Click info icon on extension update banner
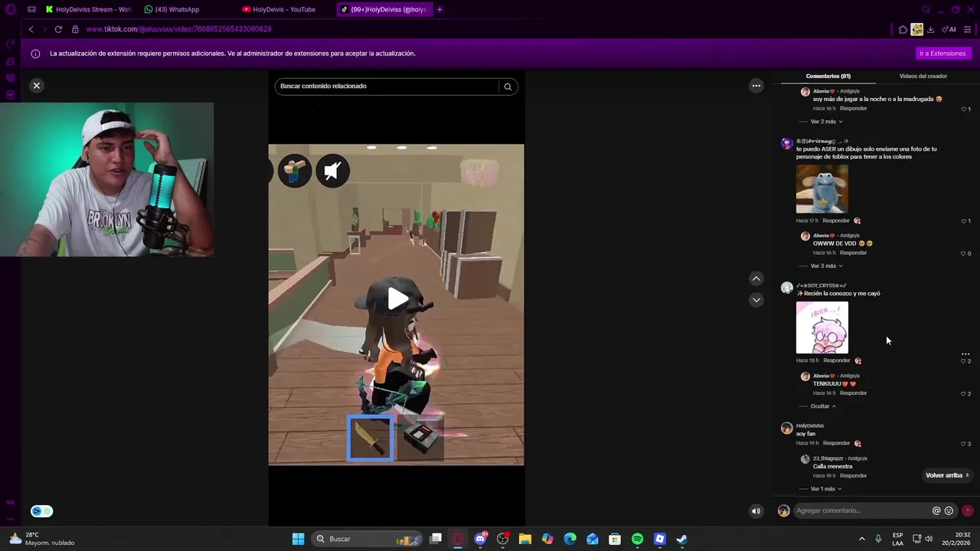This screenshot has width=980, height=551. click(35, 54)
